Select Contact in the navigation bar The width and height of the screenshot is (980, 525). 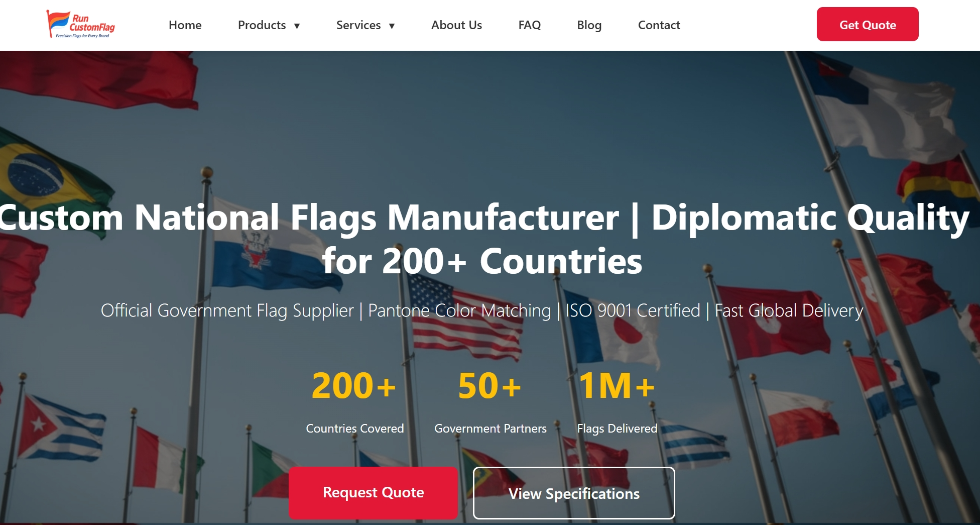click(659, 25)
